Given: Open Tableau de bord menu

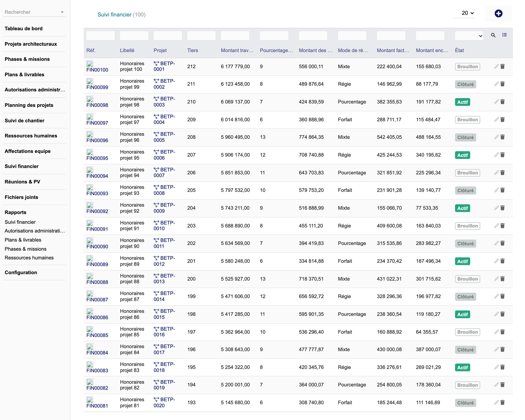Looking at the screenshot, I should pos(23,29).
